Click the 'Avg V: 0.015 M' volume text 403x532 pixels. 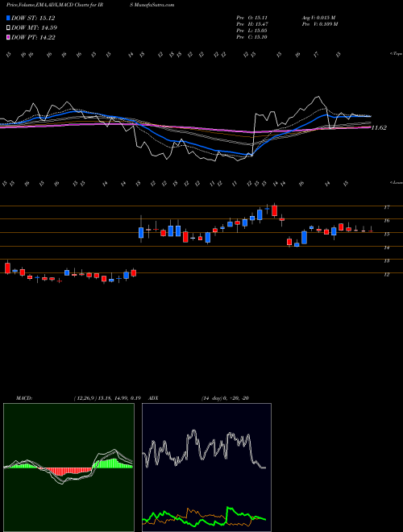318,18
